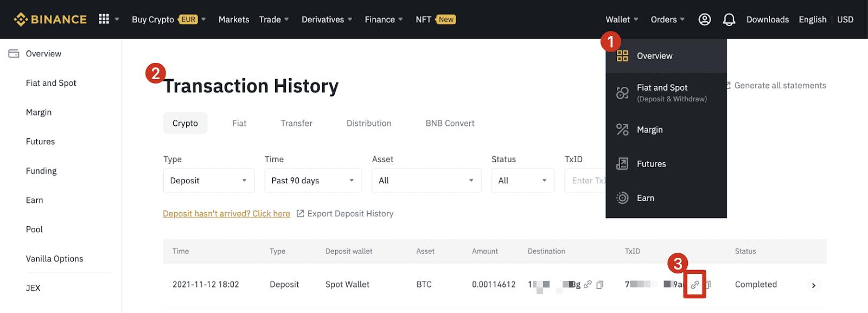Click the Fiat and Spot menu icon

pos(622,93)
